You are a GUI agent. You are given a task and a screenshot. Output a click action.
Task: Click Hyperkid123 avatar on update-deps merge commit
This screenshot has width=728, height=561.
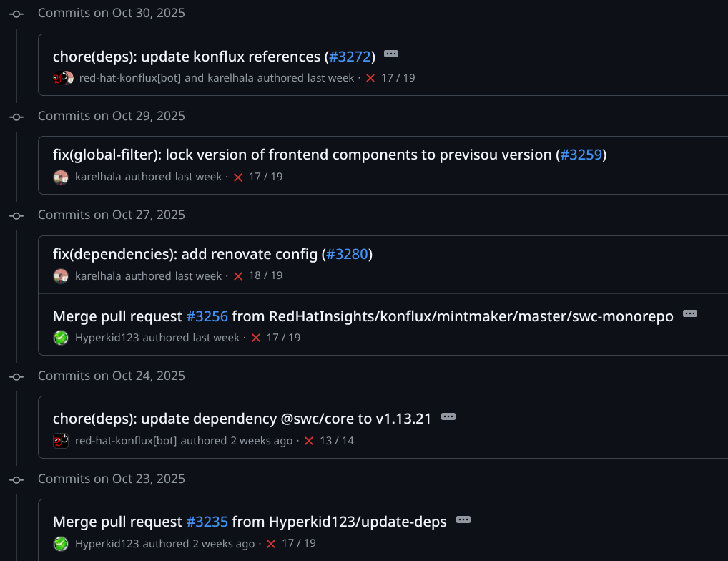[x=61, y=544]
